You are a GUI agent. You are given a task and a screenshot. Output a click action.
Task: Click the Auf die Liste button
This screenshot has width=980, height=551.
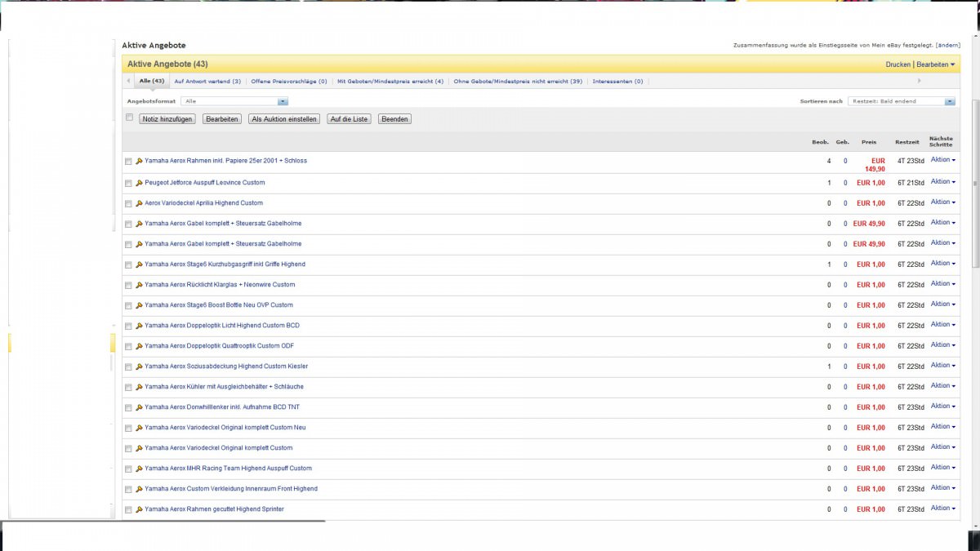(349, 119)
